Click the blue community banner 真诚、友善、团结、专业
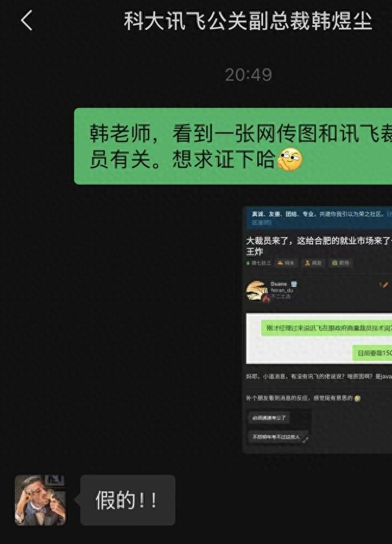This screenshot has width=392, height=544. 319,217
